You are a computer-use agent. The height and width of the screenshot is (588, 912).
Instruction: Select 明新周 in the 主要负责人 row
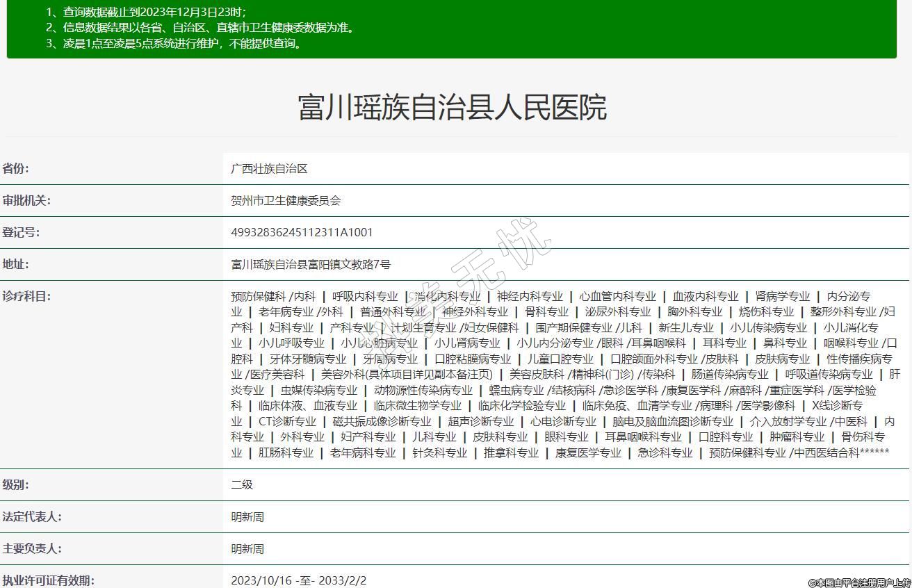pos(247,549)
